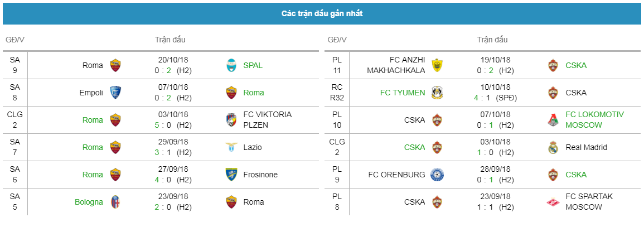The image size is (644, 232).
Task: Click the Empoli club crest
Action: 115,93
